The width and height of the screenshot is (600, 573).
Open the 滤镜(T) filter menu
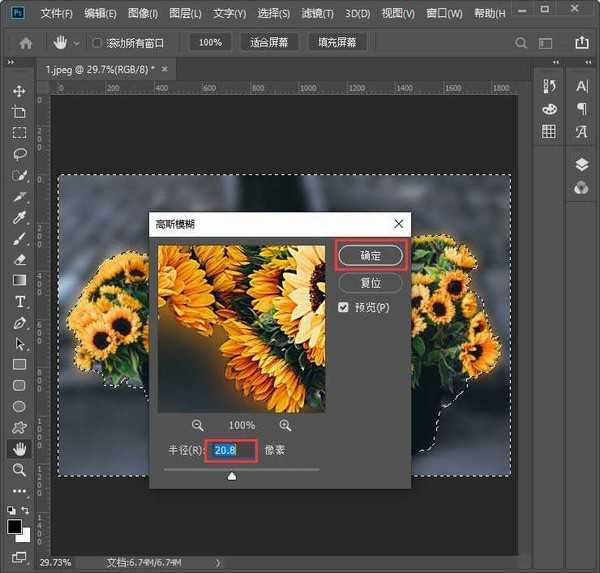pyautogui.click(x=316, y=14)
